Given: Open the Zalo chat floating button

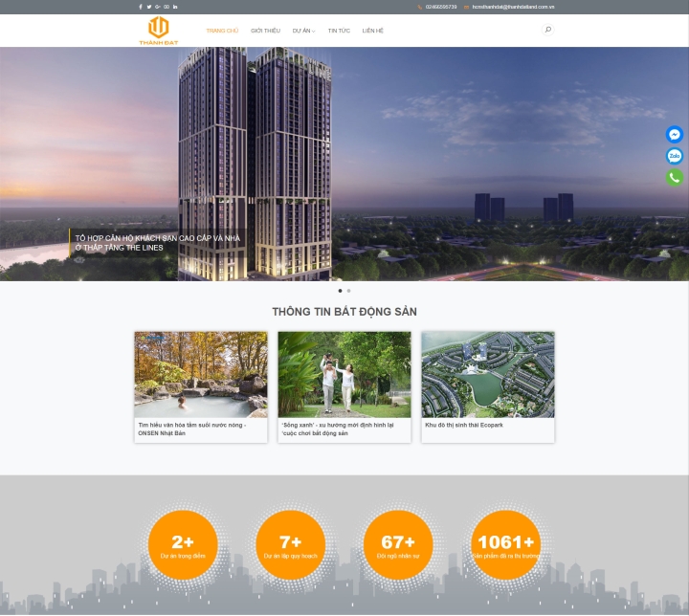Looking at the screenshot, I should click(x=675, y=156).
